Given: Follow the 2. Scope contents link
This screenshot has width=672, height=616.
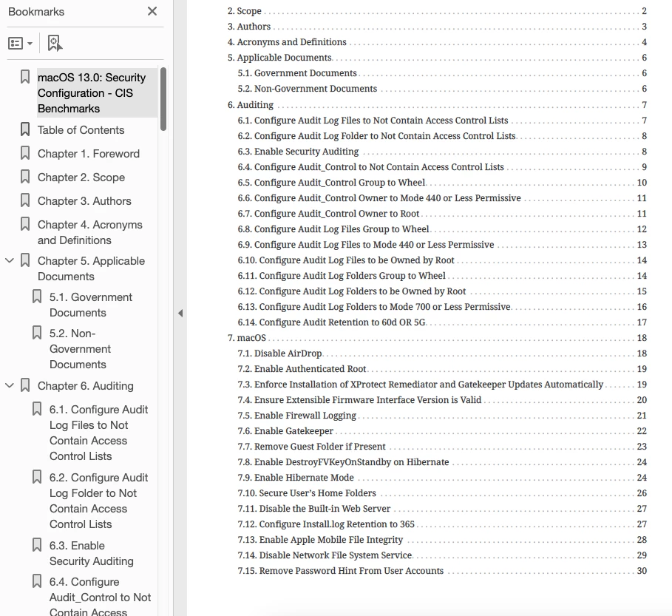Looking at the screenshot, I should [x=244, y=11].
